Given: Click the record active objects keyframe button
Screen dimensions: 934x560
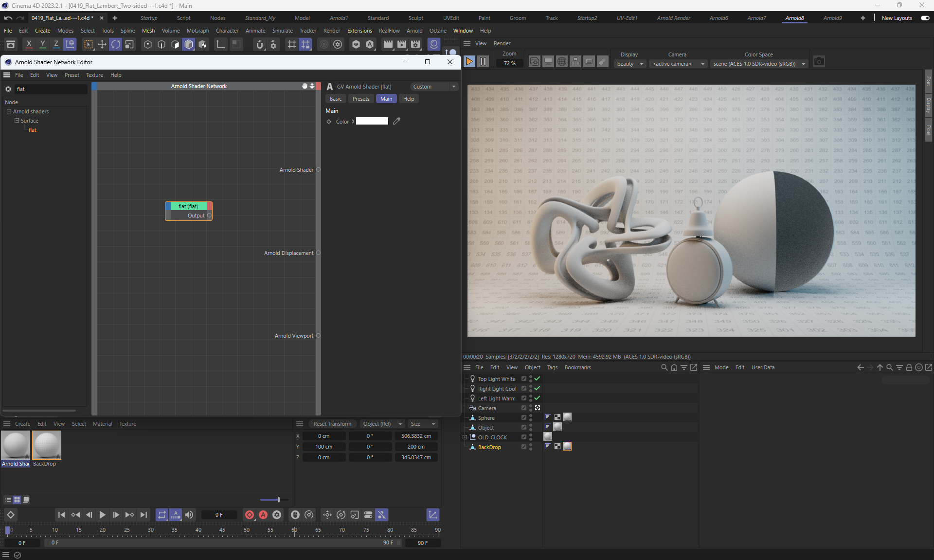Looking at the screenshot, I should pyautogui.click(x=250, y=515).
